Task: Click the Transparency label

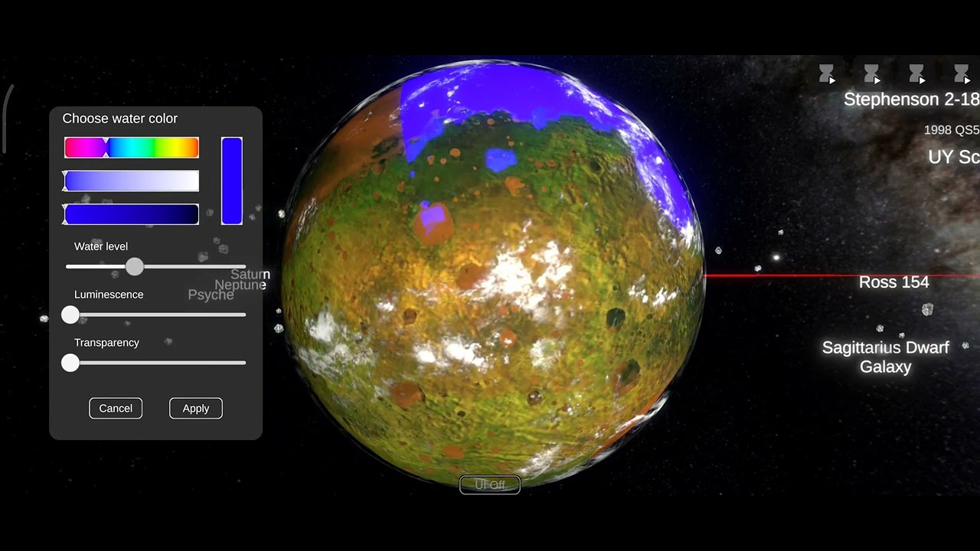Action: [106, 343]
